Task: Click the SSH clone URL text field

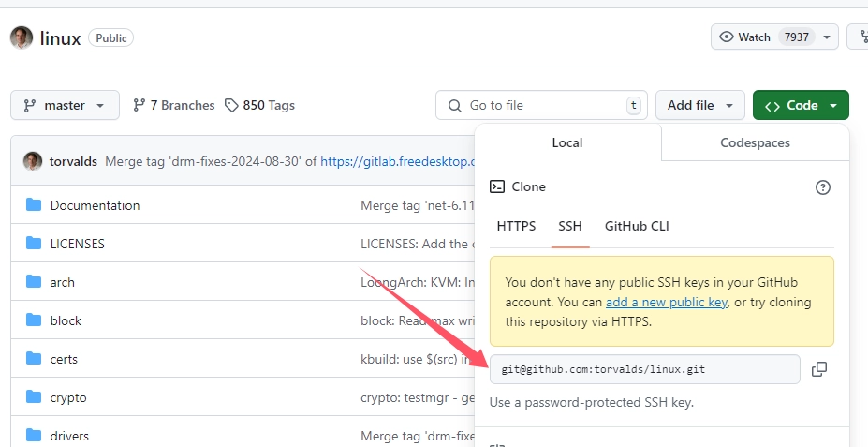Action: pos(644,369)
